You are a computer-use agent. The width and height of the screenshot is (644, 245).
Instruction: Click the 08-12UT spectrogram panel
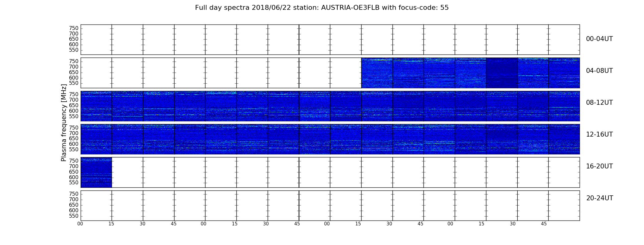pos(330,106)
